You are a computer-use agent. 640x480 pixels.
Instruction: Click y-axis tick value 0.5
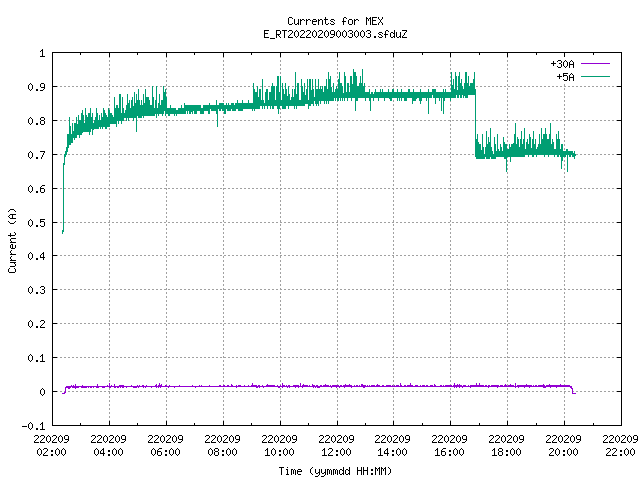tap(36, 223)
